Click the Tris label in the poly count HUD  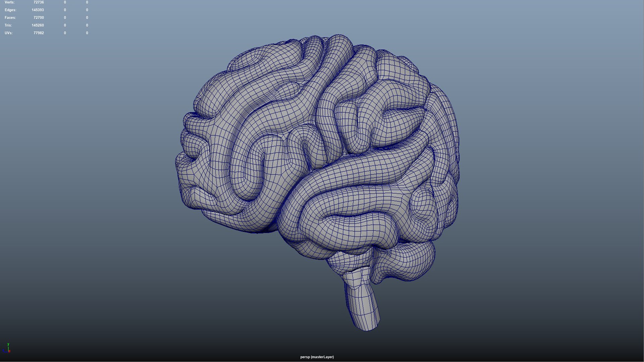click(8, 25)
